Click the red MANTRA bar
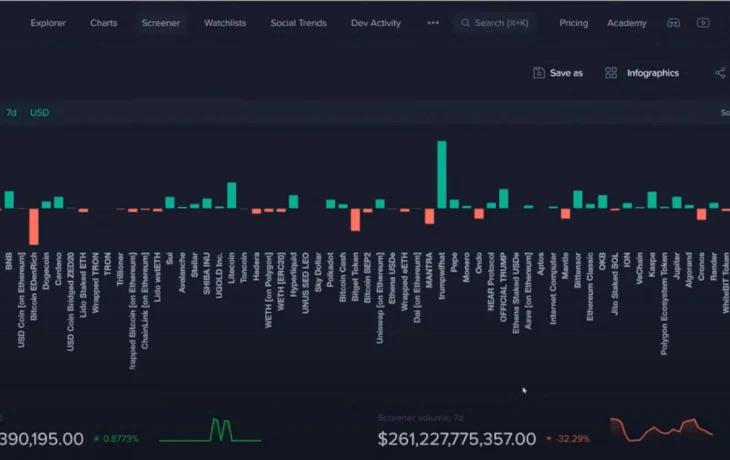This screenshot has width=730, height=460. point(429,216)
